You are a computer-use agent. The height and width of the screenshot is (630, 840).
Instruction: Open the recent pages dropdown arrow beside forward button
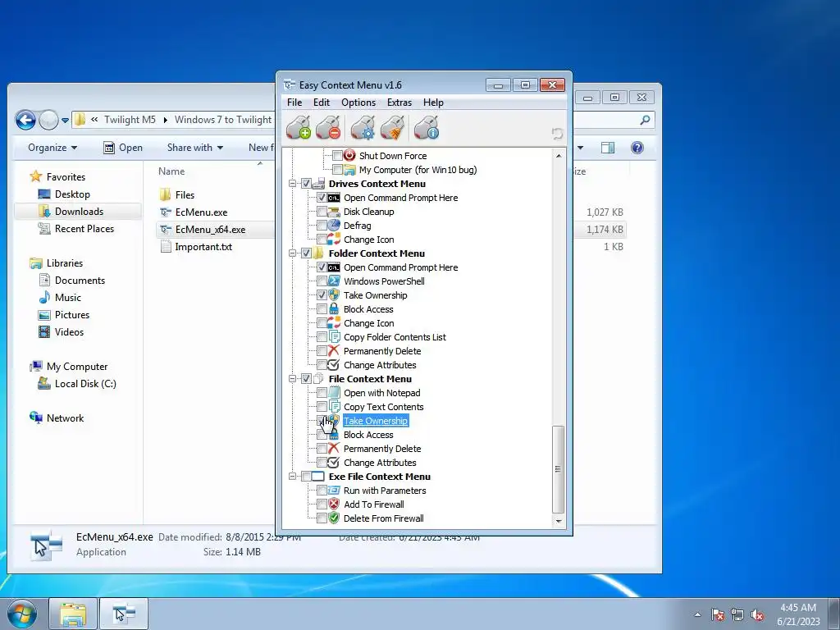coord(65,121)
